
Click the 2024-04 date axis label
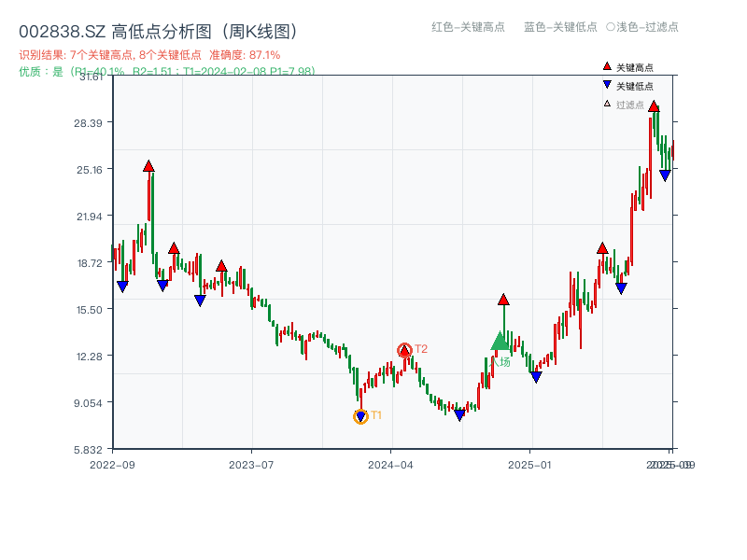point(390,465)
